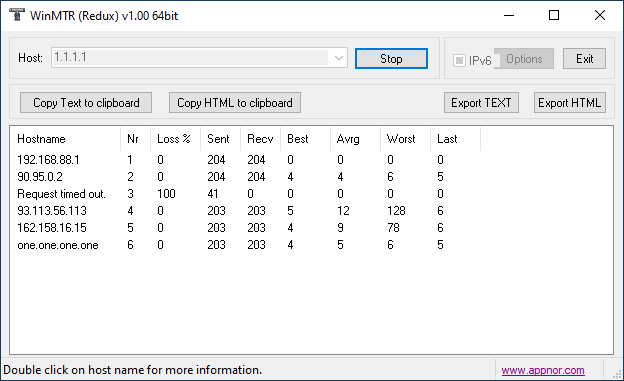
Task: Open the Options dialog
Action: coord(524,59)
